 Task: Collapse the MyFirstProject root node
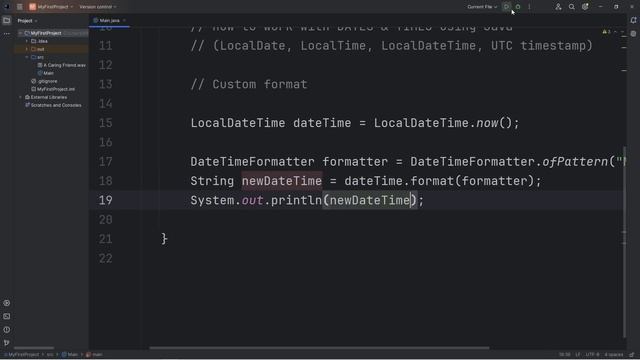click(20, 33)
